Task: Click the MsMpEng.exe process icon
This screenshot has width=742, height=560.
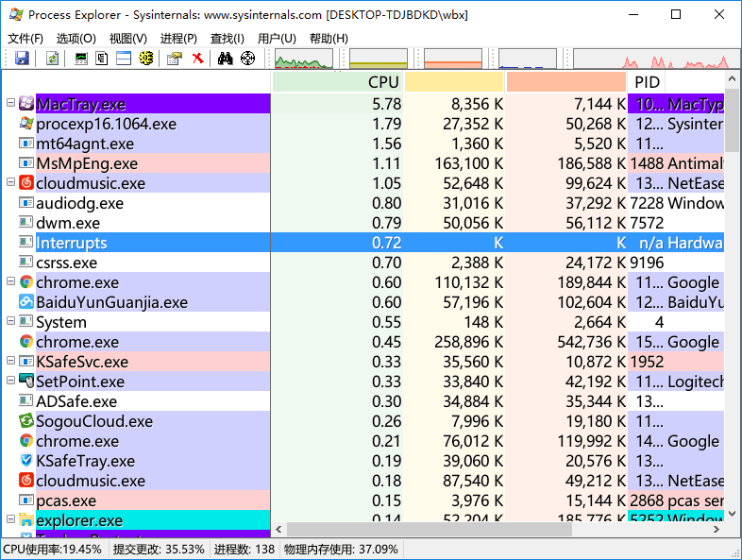Action: 26,163
